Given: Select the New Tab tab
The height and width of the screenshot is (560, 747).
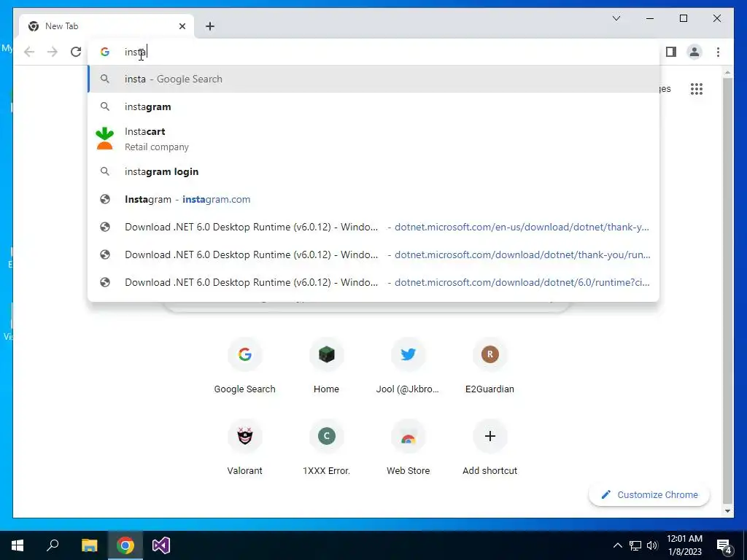Looking at the screenshot, I should click(x=107, y=26).
